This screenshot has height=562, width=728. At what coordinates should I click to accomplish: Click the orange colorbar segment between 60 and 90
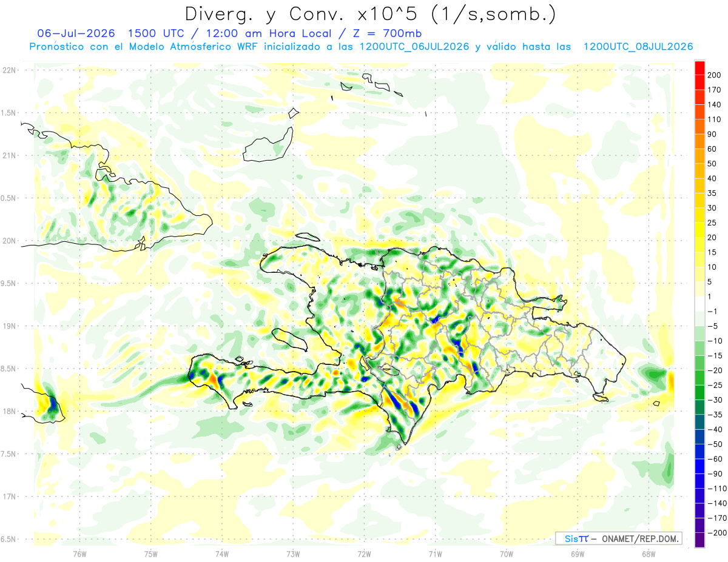coord(699,141)
